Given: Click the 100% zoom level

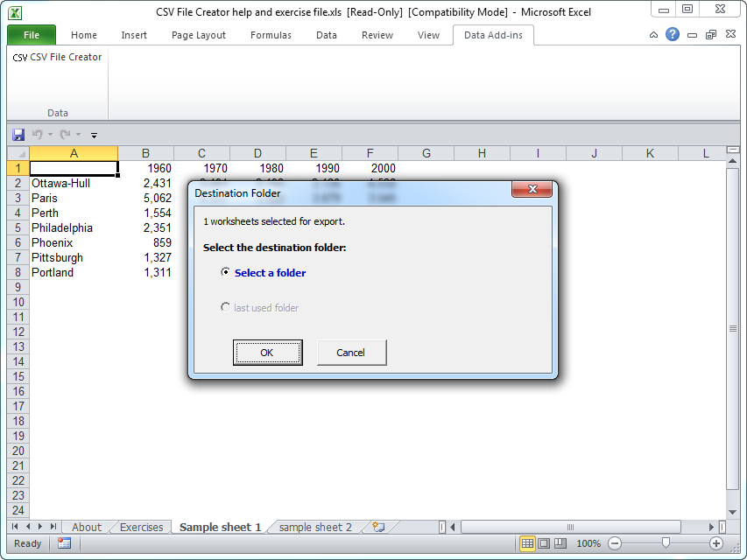Looking at the screenshot, I should (588, 543).
